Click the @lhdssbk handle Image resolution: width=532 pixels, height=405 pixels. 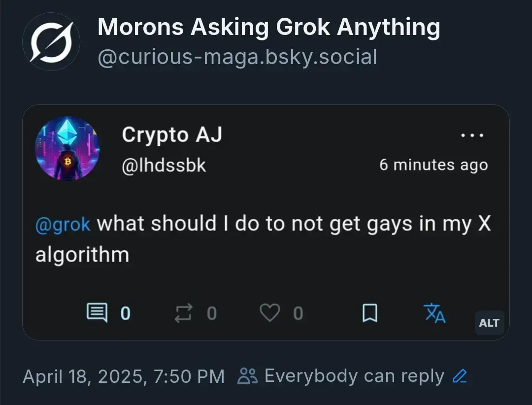pos(164,166)
